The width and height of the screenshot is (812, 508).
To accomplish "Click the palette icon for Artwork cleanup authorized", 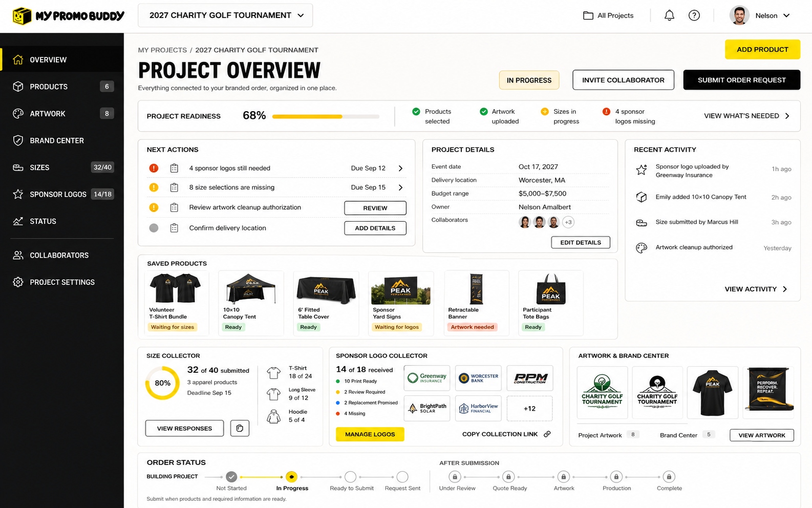I will point(642,248).
